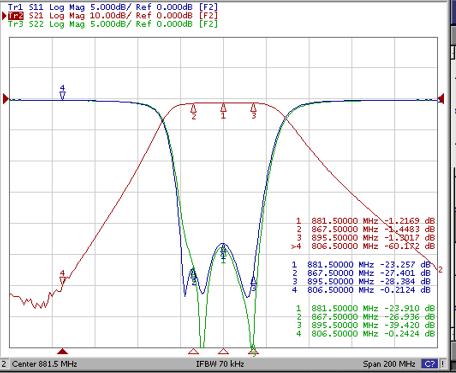Viewport: 456px width, 373px height.
Task: Click blue marker 4 on the S11 trace
Action: [x=62, y=92]
